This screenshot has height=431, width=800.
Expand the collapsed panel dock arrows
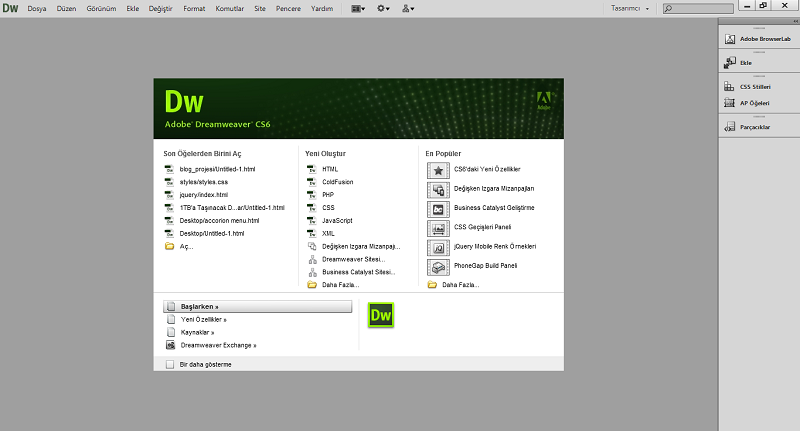[796, 21]
